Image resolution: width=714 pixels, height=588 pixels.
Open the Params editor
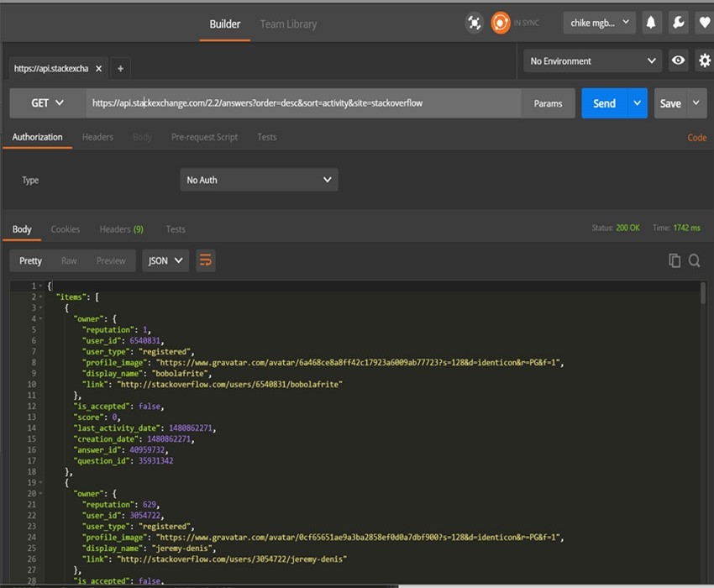[548, 103]
